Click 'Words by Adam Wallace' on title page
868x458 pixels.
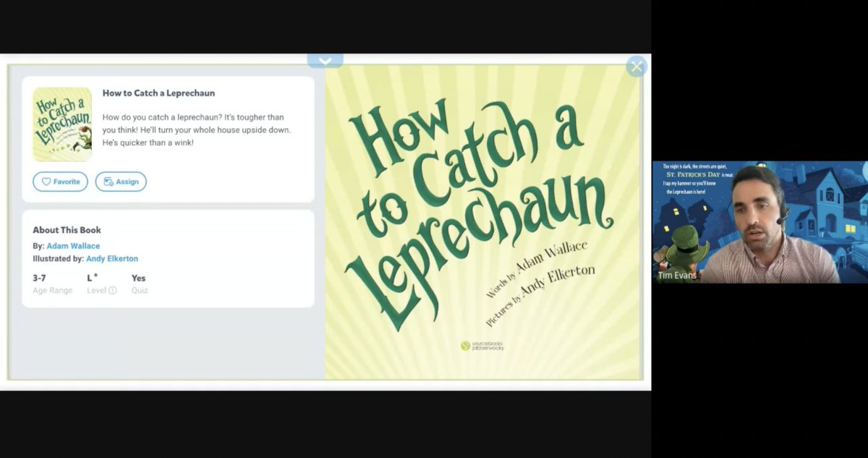(537, 269)
